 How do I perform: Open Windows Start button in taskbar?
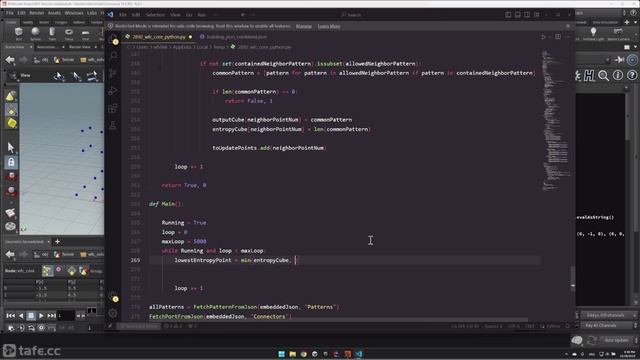282,354
